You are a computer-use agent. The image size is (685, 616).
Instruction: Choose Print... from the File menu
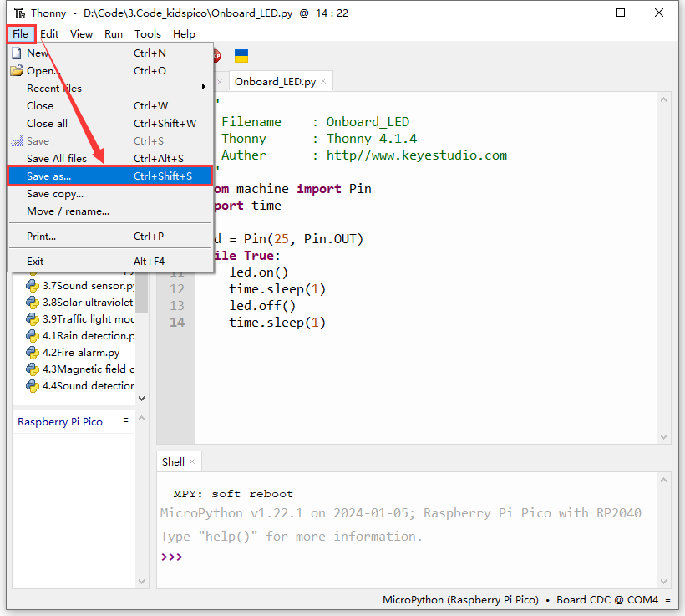tap(110, 237)
